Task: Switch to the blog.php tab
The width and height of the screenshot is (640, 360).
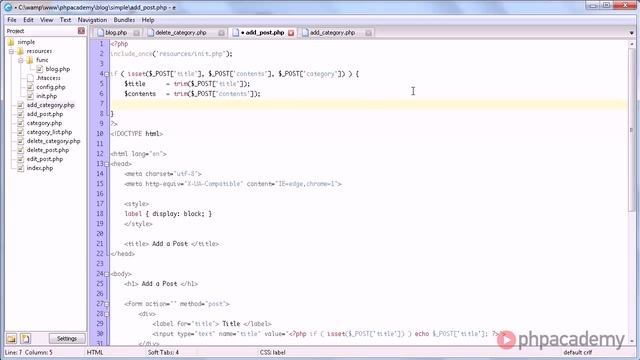Action: tap(116, 32)
